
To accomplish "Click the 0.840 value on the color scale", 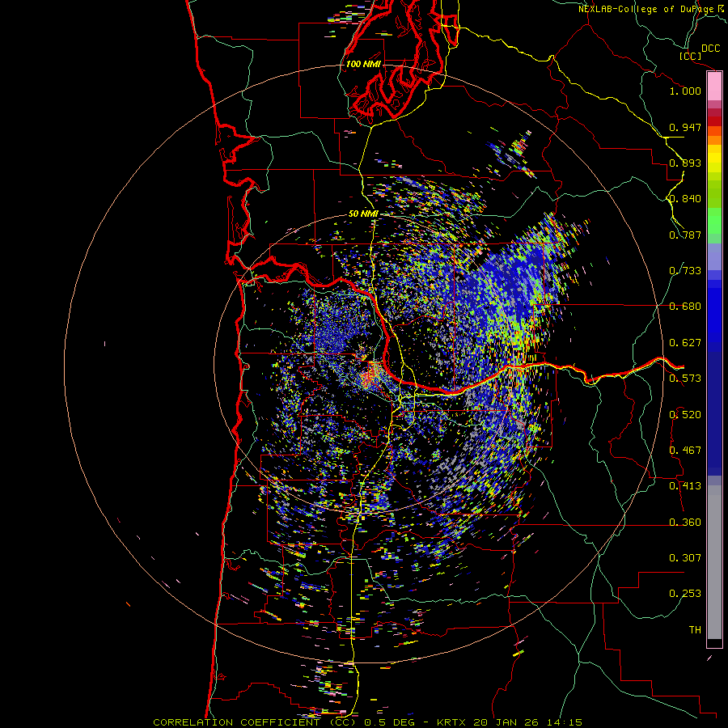I will [x=685, y=199].
